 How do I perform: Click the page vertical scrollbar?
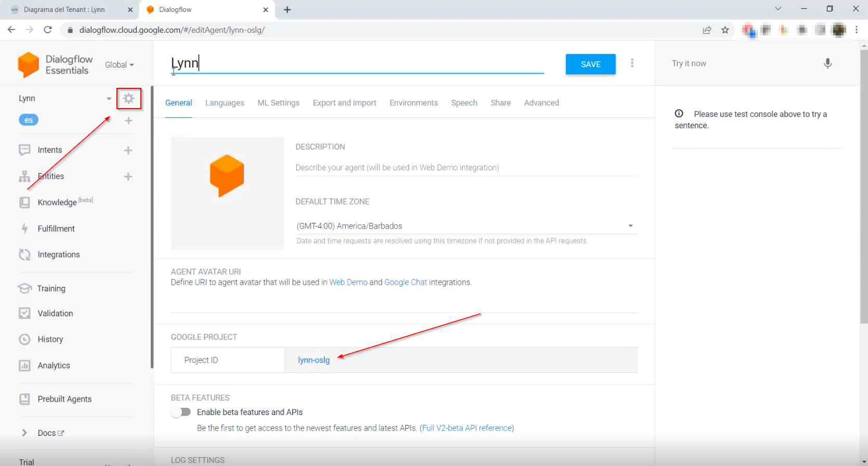click(864, 187)
